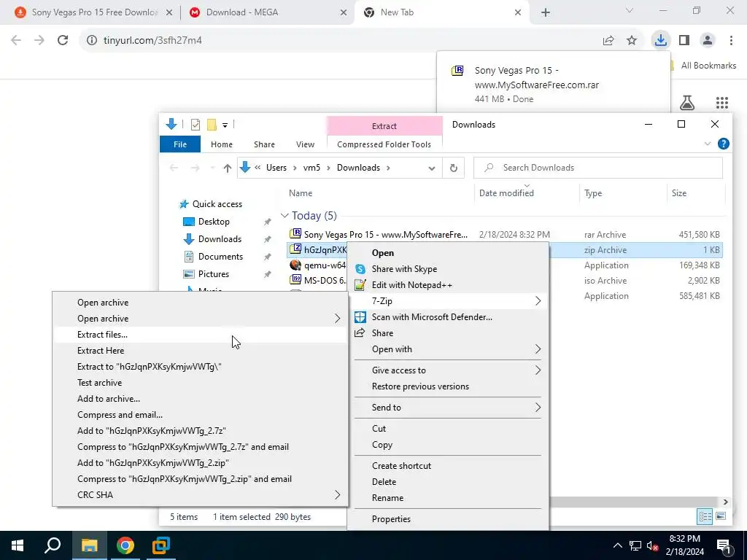Open Customize Quick Access Toolbar dropdown

click(225, 125)
